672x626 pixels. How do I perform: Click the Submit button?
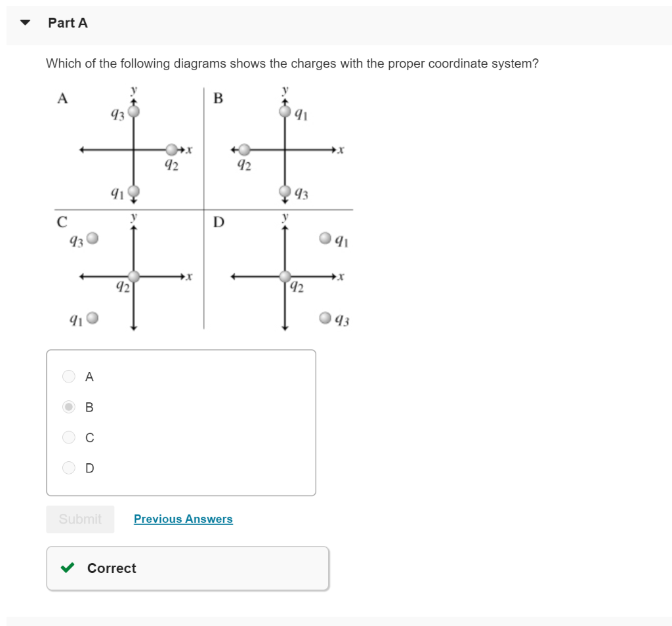click(80, 519)
